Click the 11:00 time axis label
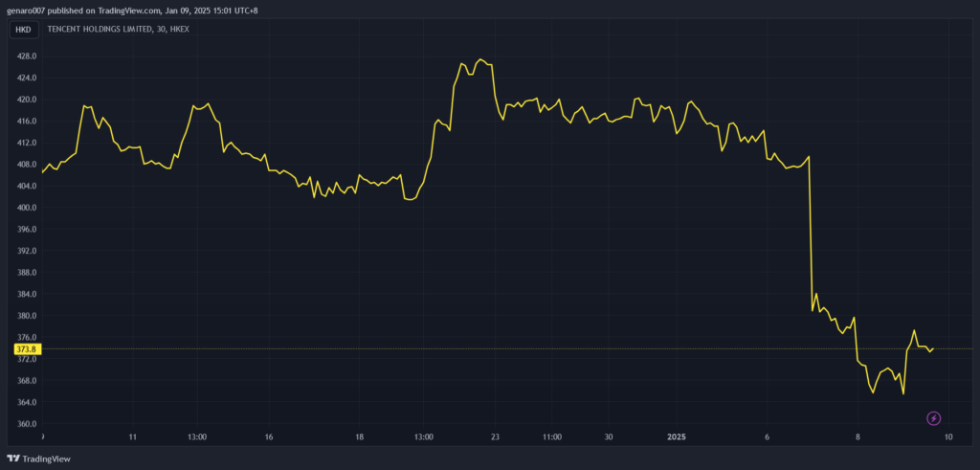The height and width of the screenshot is (470, 980). [551, 436]
